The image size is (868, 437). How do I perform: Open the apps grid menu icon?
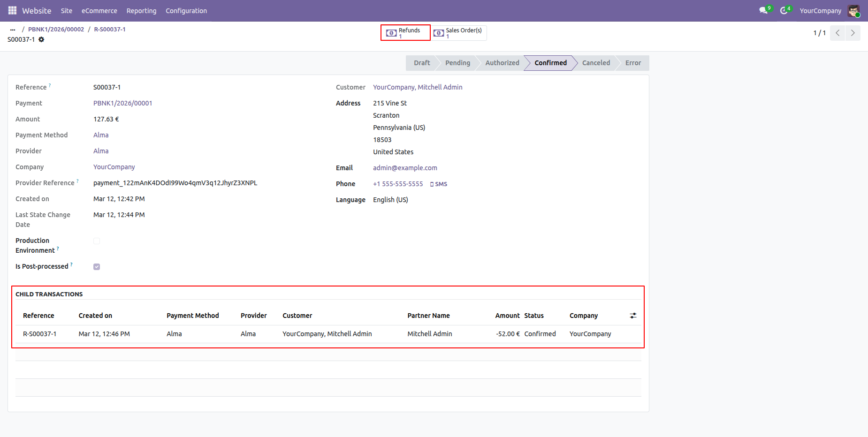tap(12, 10)
